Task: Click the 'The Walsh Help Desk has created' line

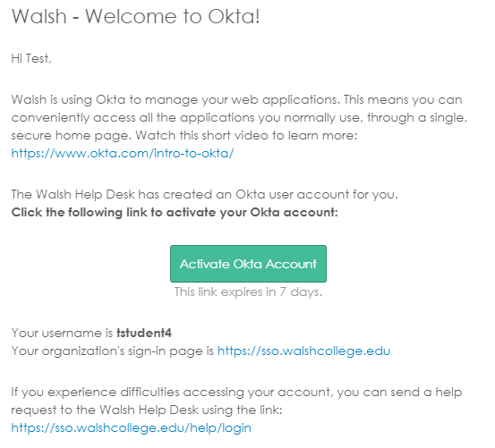Action: 205,194
